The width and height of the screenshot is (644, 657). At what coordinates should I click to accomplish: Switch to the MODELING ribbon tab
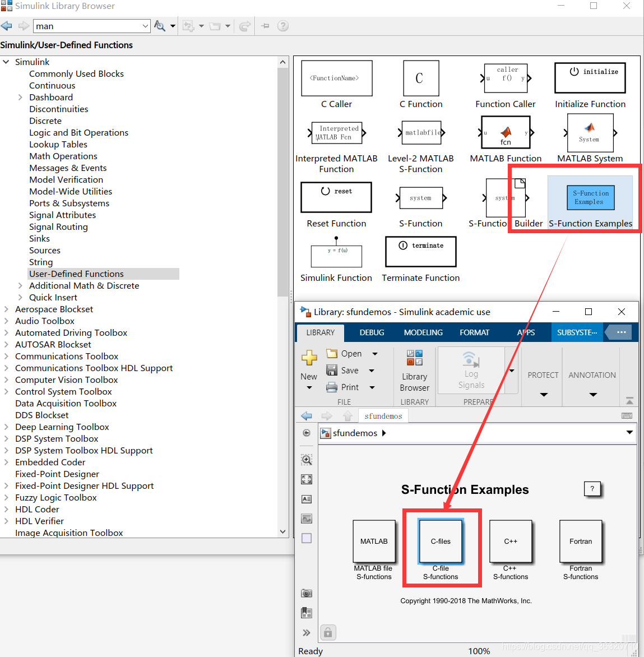pos(423,332)
